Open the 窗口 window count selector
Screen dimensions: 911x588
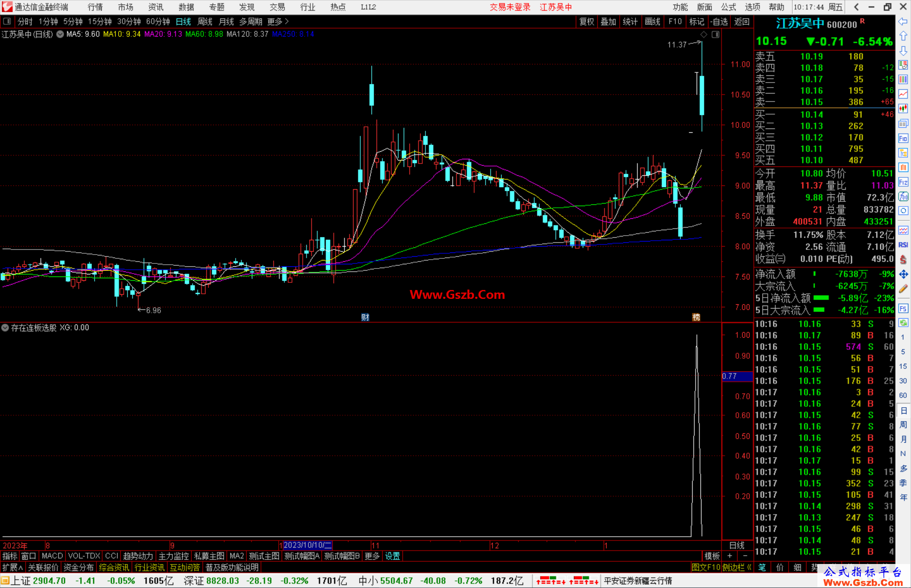pyautogui.click(x=29, y=556)
